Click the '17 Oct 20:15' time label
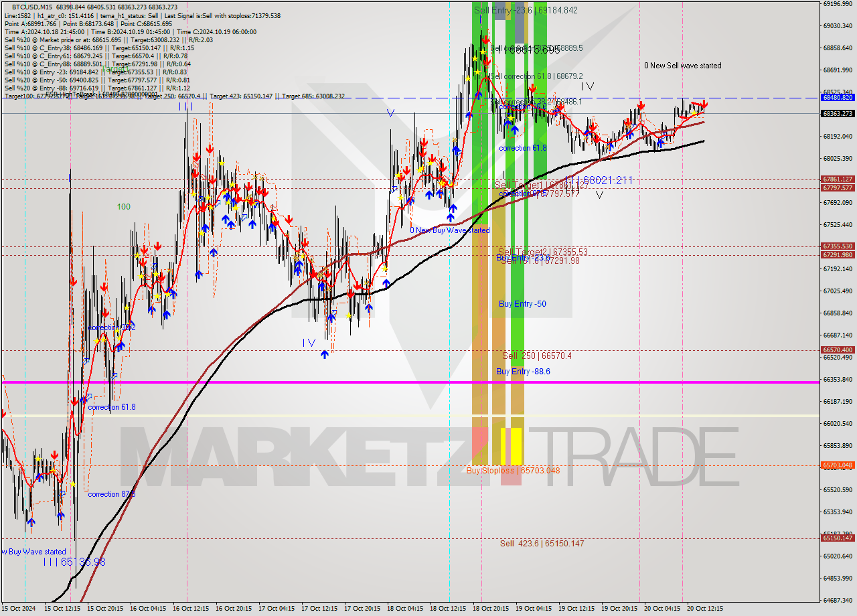Viewport: 857px width, 616px height. [x=362, y=609]
